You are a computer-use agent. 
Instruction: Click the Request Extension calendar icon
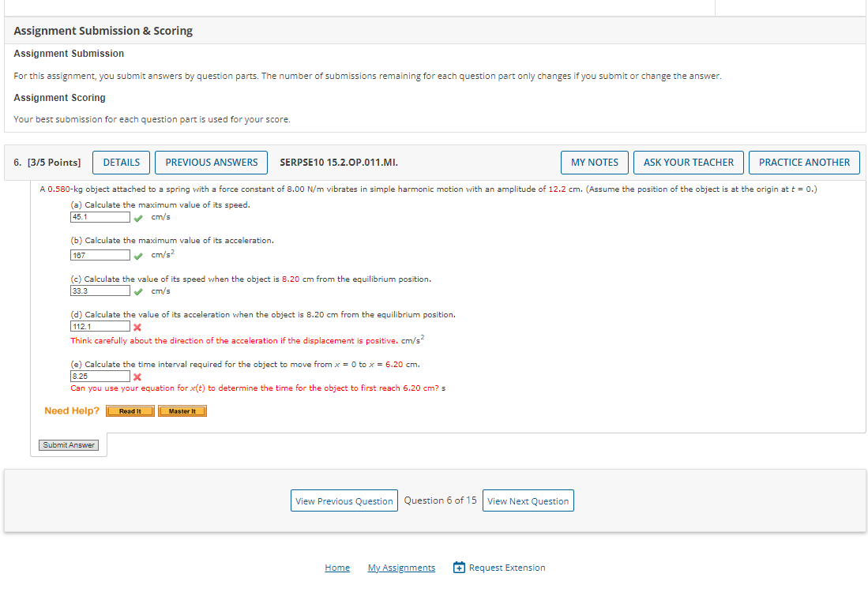coord(458,567)
